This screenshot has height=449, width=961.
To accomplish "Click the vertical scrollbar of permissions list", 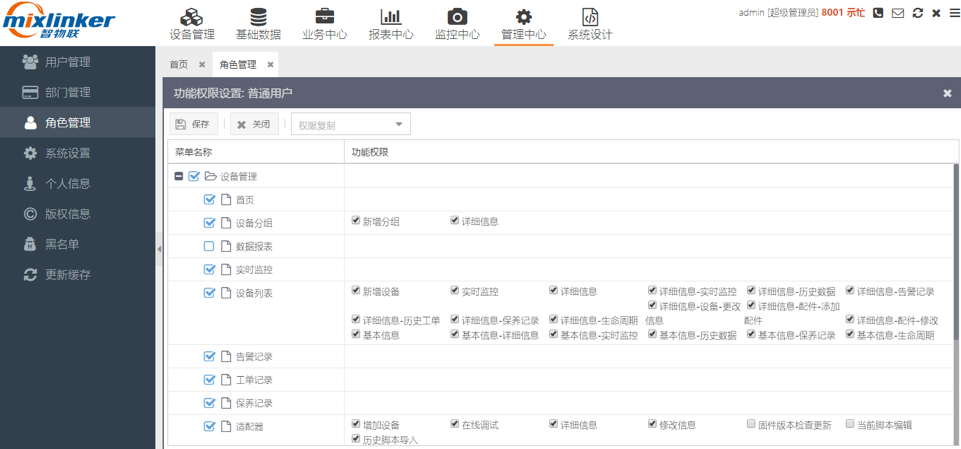I will coord(956,260).
